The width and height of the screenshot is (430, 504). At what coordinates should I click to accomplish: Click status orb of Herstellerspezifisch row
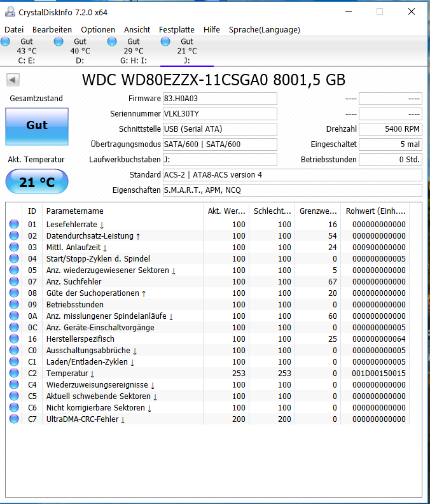14,339
